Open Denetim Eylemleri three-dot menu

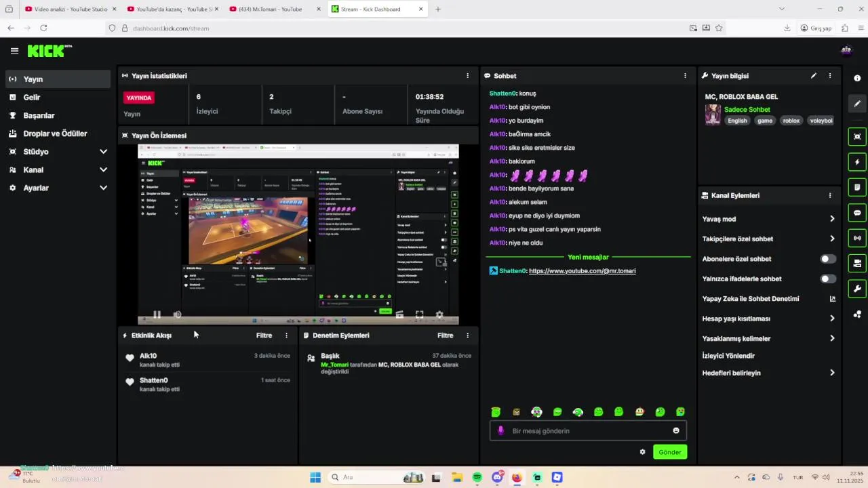click(x=467, y=335)
